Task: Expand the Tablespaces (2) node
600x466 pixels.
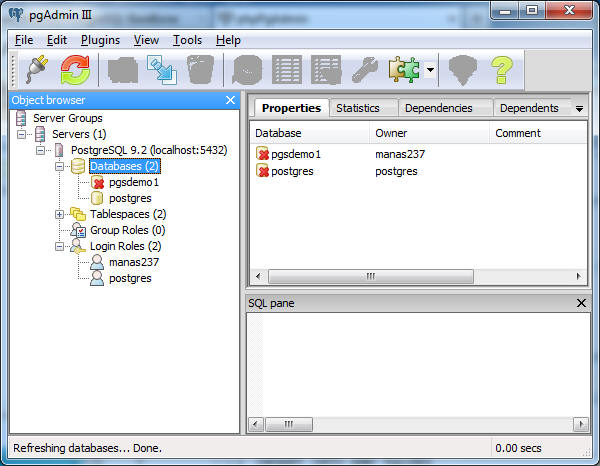Action: (59, 214)
